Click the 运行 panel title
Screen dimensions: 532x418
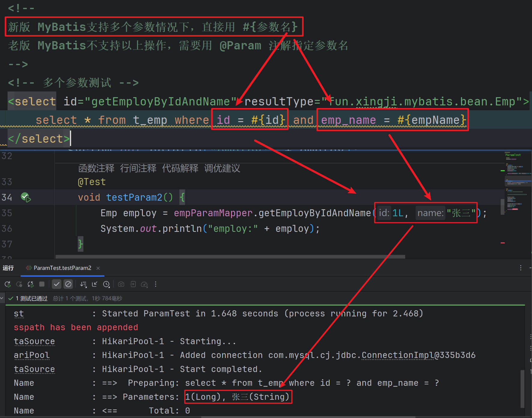coord(8,268)
